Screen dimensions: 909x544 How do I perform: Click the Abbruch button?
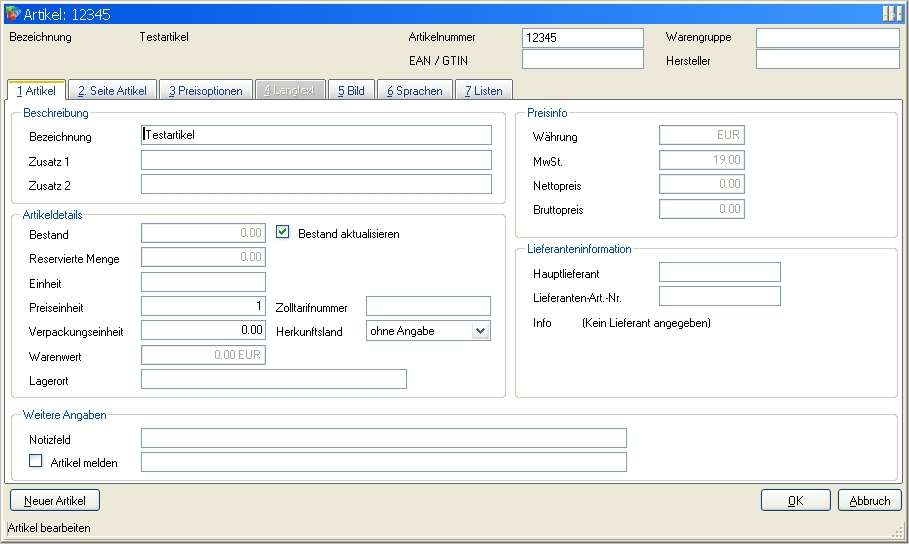(869, 500)
